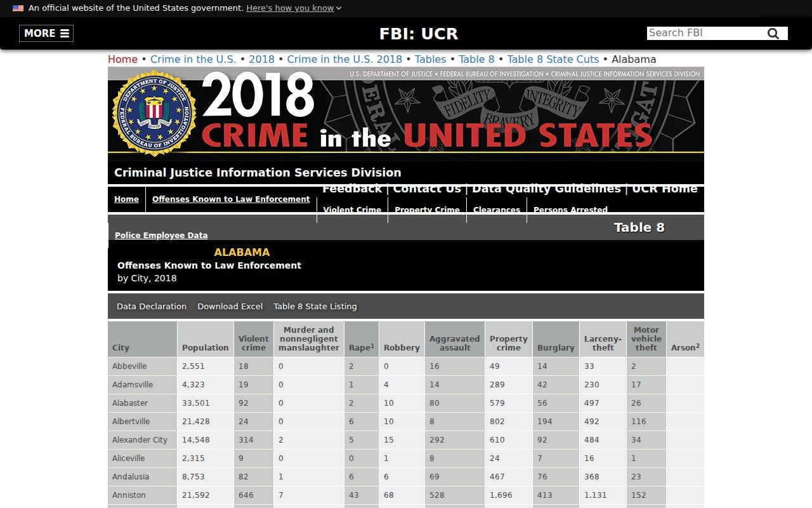Image resolution: width=812 pixels, height=508 pixels.
Task: Click Anniston property crime value 1,696
Action: 501,495
